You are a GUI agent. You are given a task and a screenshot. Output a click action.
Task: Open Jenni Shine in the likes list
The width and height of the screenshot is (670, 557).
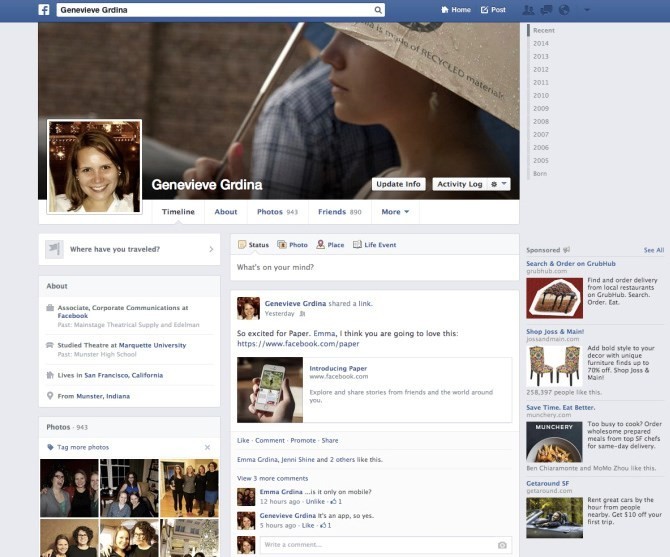pos(298,460)
